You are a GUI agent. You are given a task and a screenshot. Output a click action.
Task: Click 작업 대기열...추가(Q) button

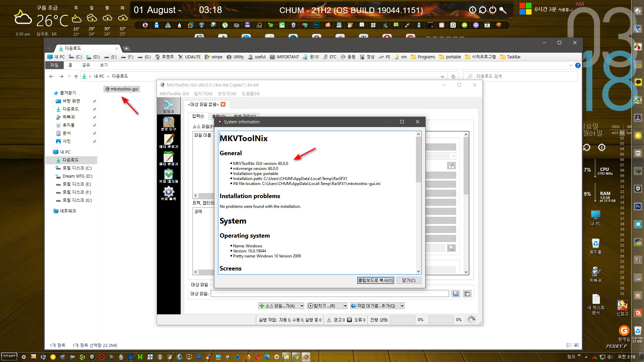[375, 306]
